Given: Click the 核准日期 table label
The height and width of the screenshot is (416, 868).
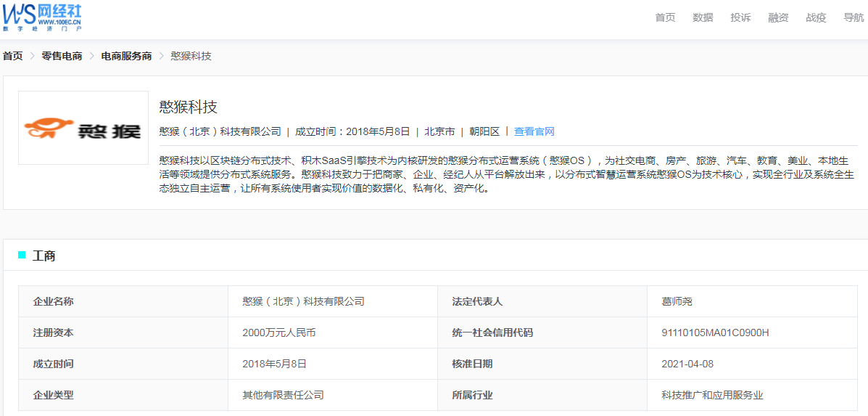Looking at the screenshot, I should (x=472, y=364).
